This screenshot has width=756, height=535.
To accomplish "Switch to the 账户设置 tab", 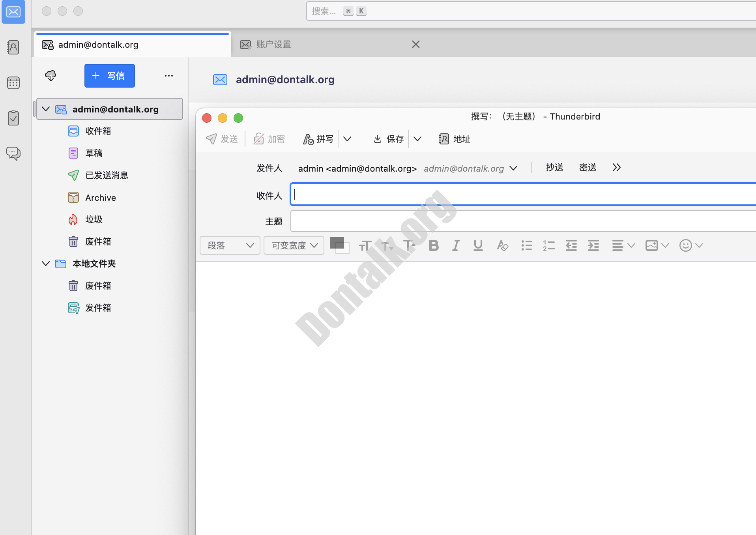I will [273, 44].
